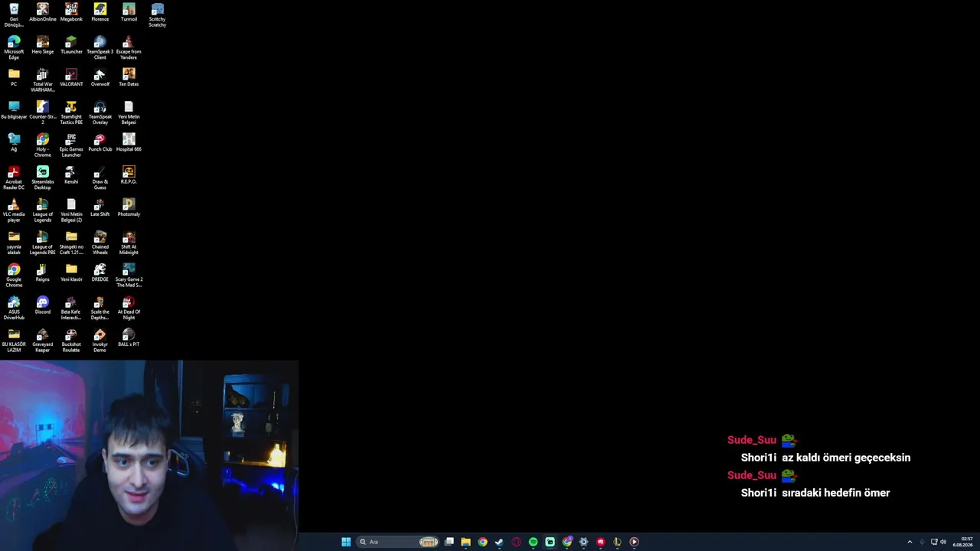The height and width of the screenshot is (551, 980).
Task: Select the Megabonk desktop shortcut
Action: click(x=71, y=12)
